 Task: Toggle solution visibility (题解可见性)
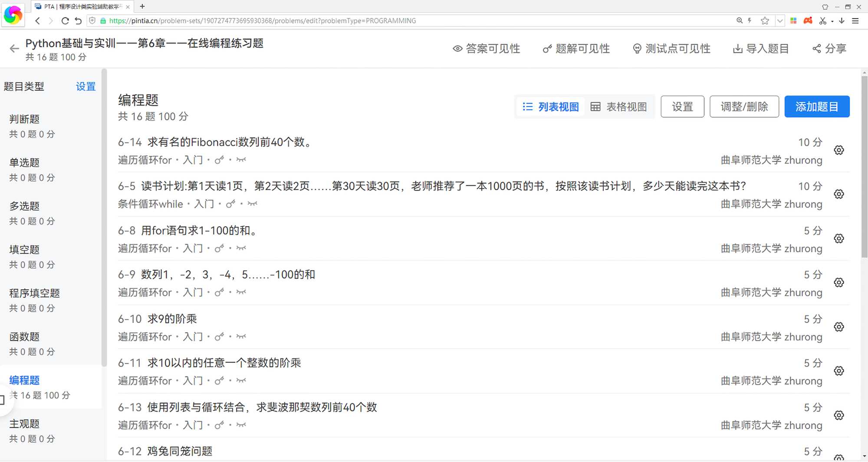coord(576,49)
